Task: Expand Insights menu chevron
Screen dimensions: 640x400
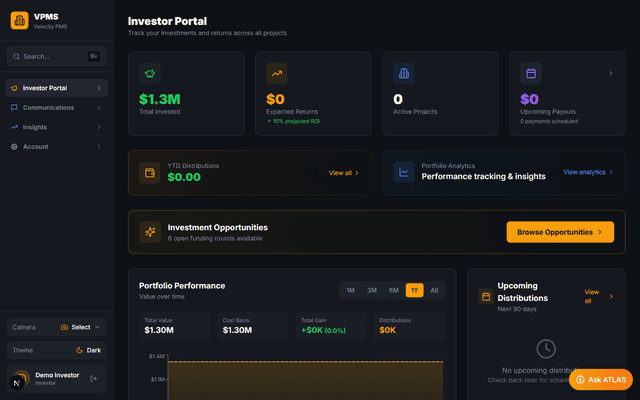Action: pyautogui.click(x=99, y=127)
